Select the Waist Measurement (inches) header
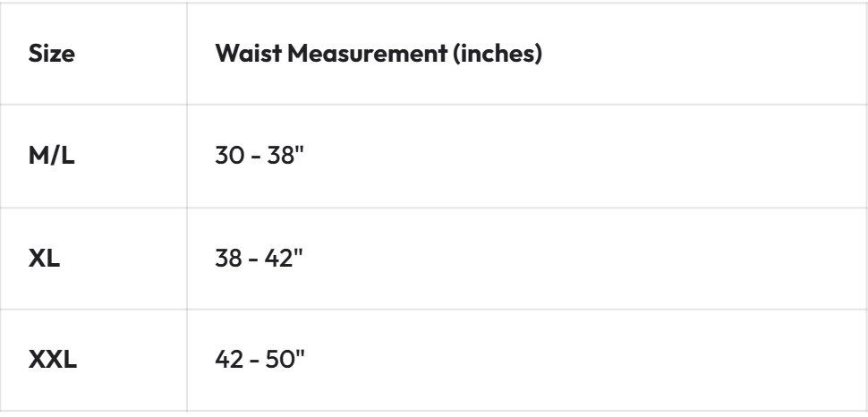Viewport: 868px width, 417px height. [x=381, y=55]
